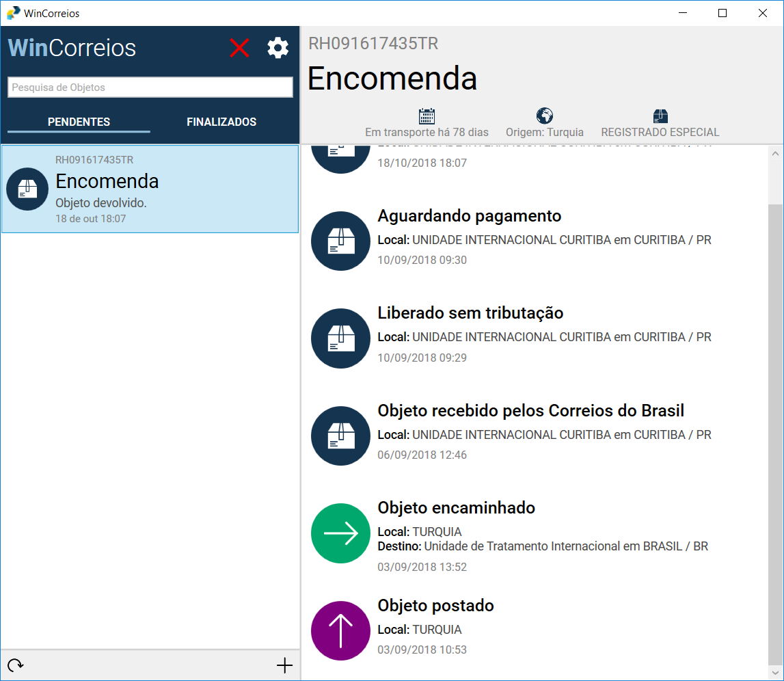Click the refresh arrow icon

pos(16,665)
